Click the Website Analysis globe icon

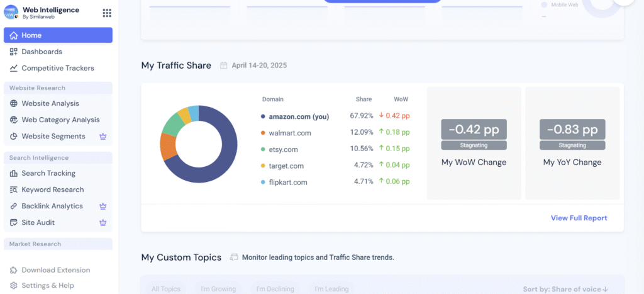[14, 103]
